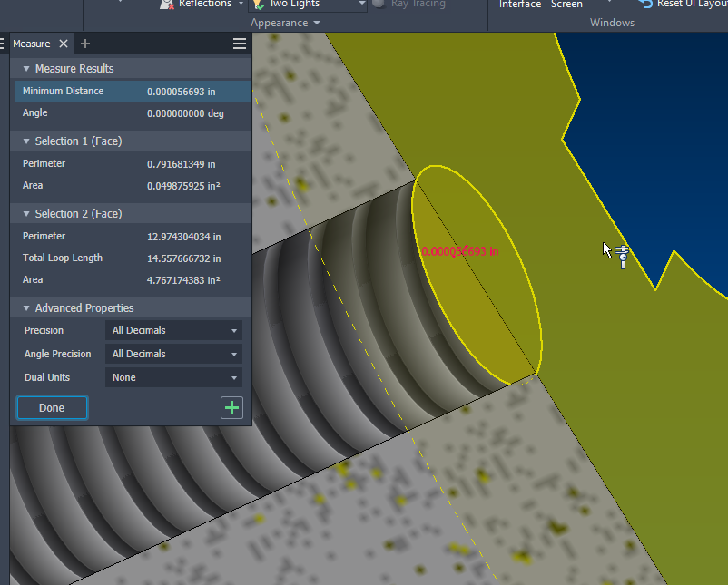Screen dimensions: 728x585
Task: Collapse the Selection 2 (Face) section
Action: pos(25,212)
